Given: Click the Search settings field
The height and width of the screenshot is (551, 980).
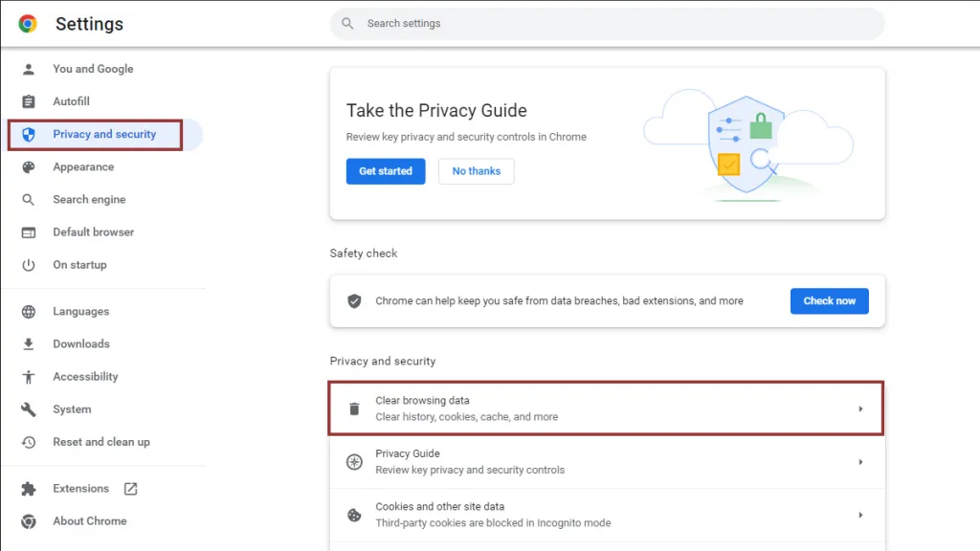Looking at the screenshot, I should tap(608, 24).
